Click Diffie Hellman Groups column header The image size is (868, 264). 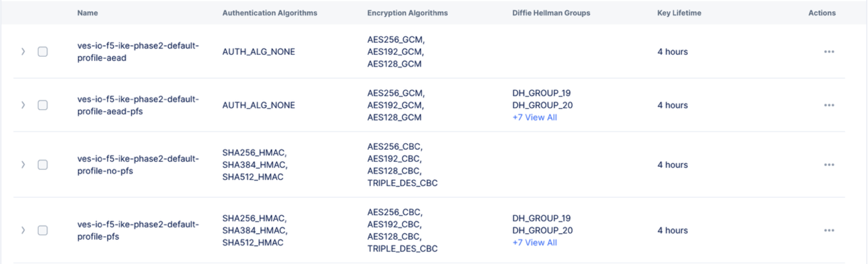(551, 13)
